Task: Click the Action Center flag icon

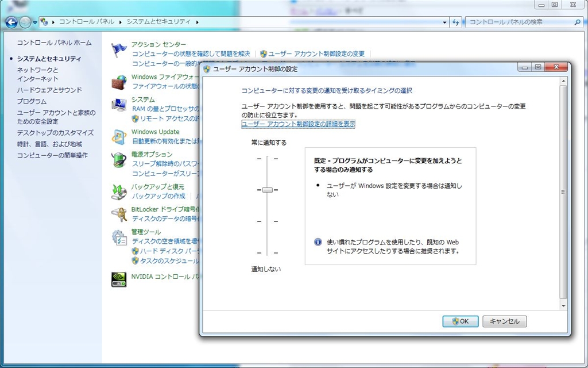Action: (x=119, y=51)
